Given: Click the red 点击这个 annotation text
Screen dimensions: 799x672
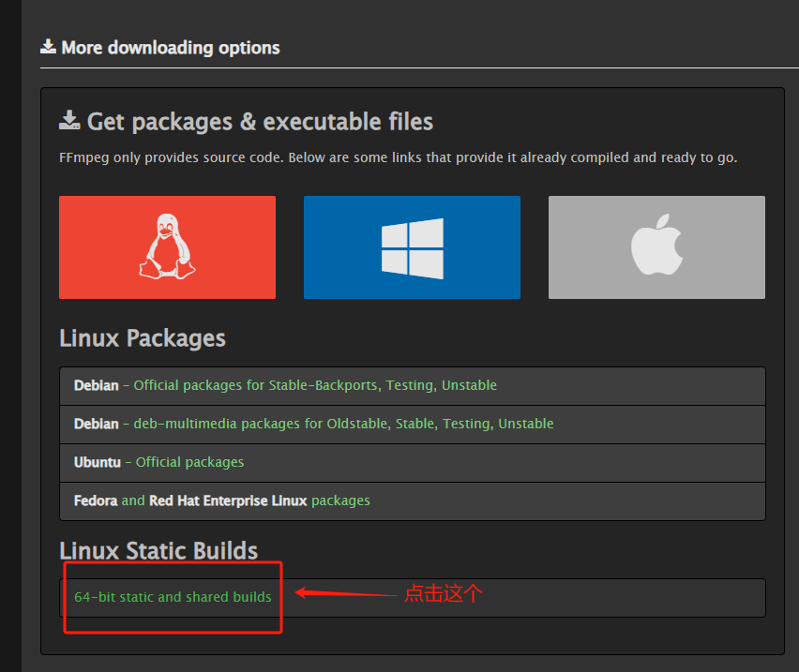Looking at the screenshot, I should (x=443, y=593).
